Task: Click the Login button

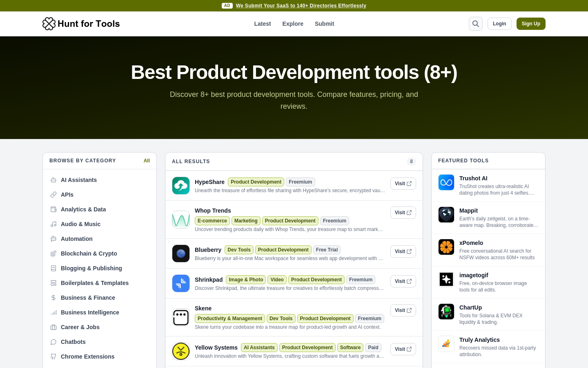Action: point(499,24)
